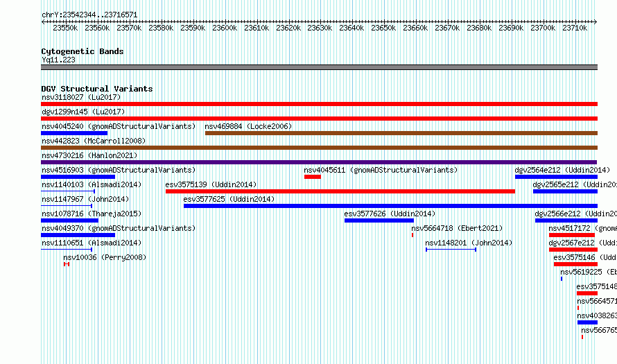Select the DGV Structural Variants track title
The height and width of the screenshot is (364, 617).
97,89
